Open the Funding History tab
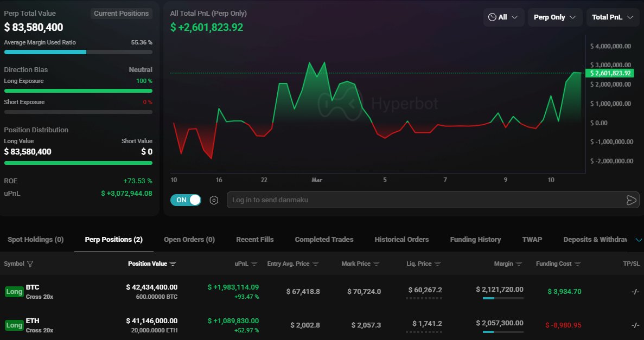Screen dimensions: 644x340 (475, 239)
